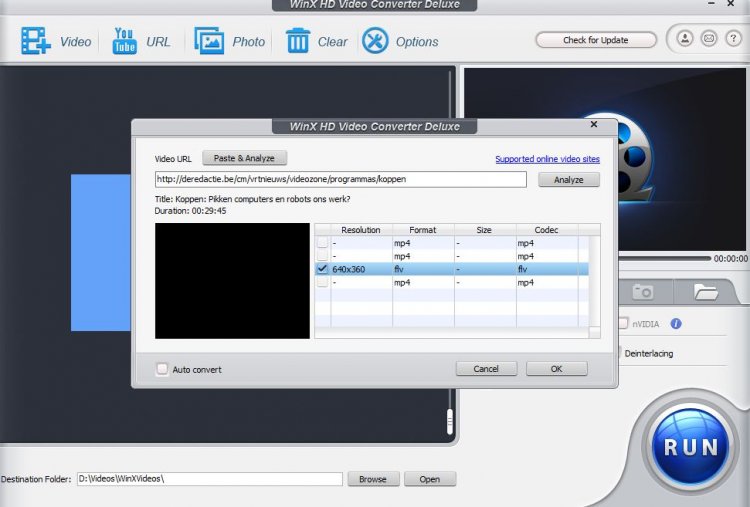Image resolution: width=750 pixels, height=507 pixels.
Task: Open the YouTube URL downloader
Action: pyautogui.click(x=124, y=41)
